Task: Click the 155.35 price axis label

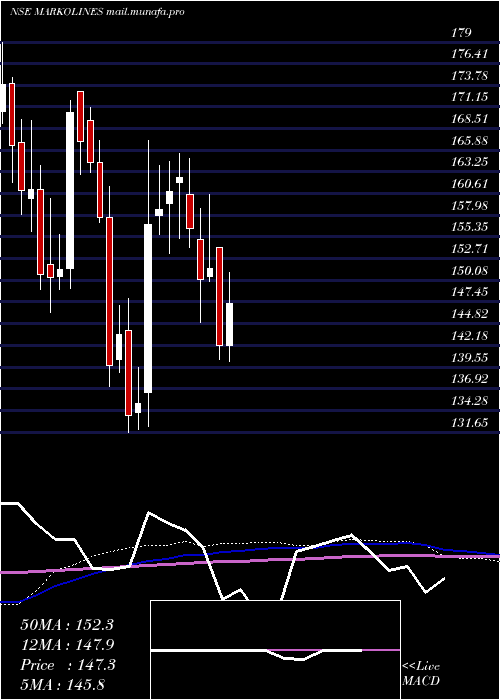Action: pyautogui.click(x=469, y=227)
